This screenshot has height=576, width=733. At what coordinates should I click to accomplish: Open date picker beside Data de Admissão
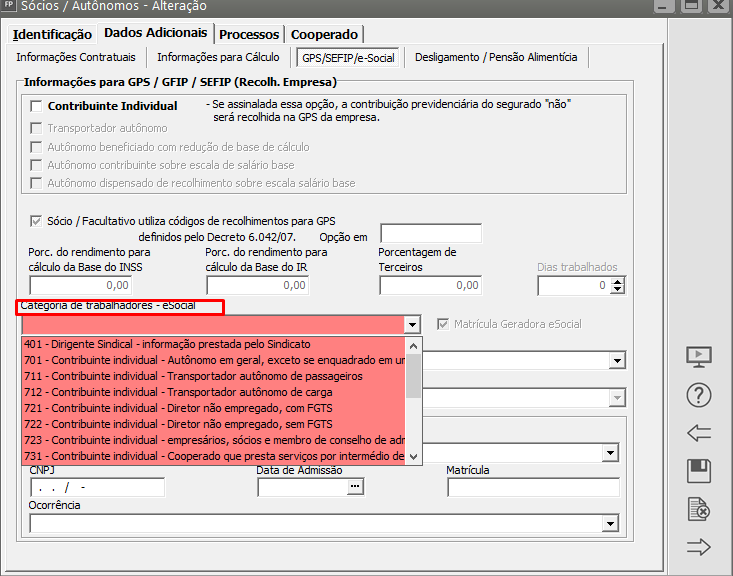(x=354, y=487)
